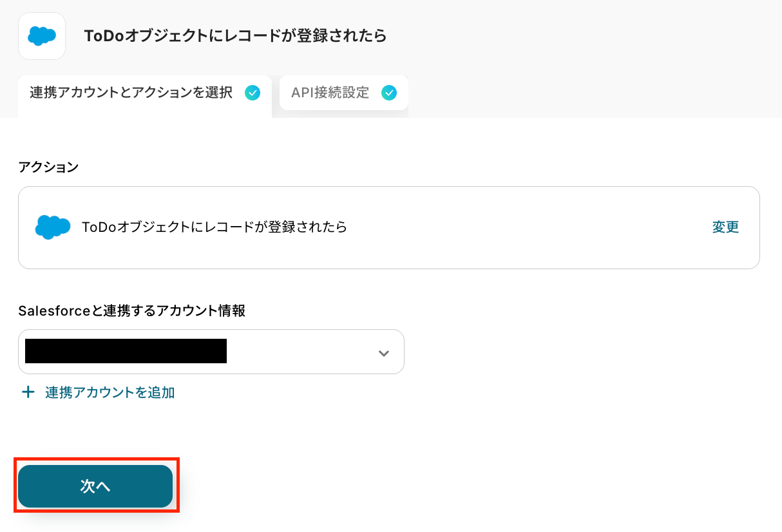Click the Salesforce logo in the header
The height and width of the screenshot is (532, 782).
click(x=42, y=36)
